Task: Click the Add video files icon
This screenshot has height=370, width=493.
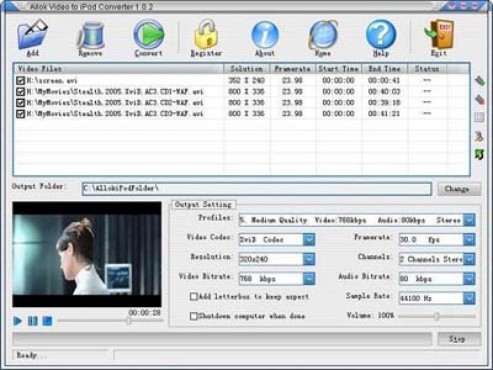Action: (x=32, y=35)
